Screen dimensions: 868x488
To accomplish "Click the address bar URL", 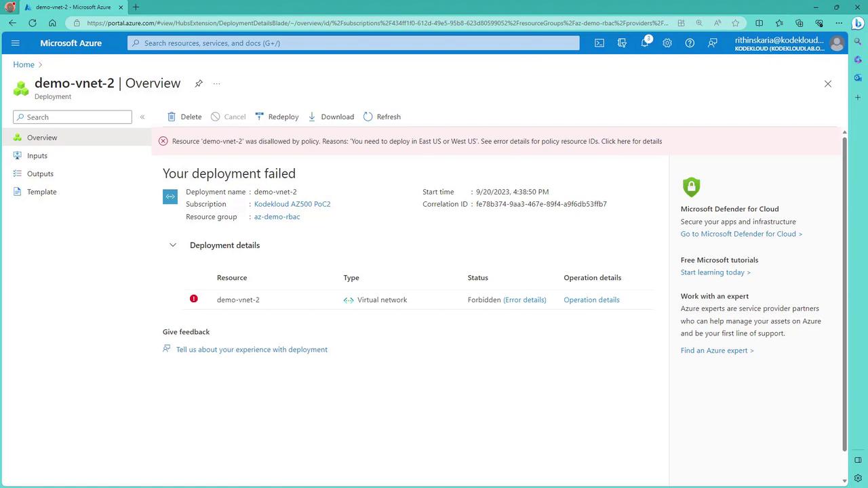I will tap(378, 23).
